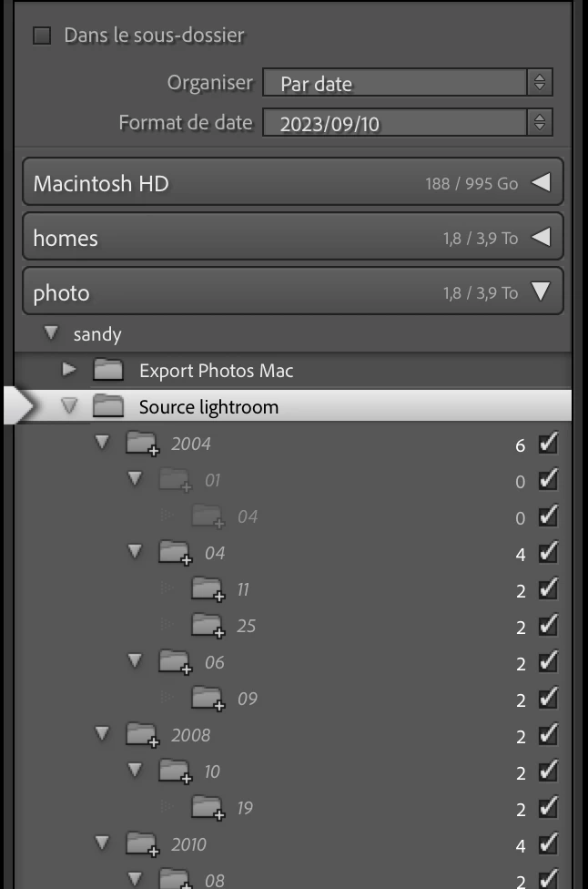Viewport: 588px width, 889px height.
Task: Select the Source lightroom folder row
Action: (x=288, y=406)
